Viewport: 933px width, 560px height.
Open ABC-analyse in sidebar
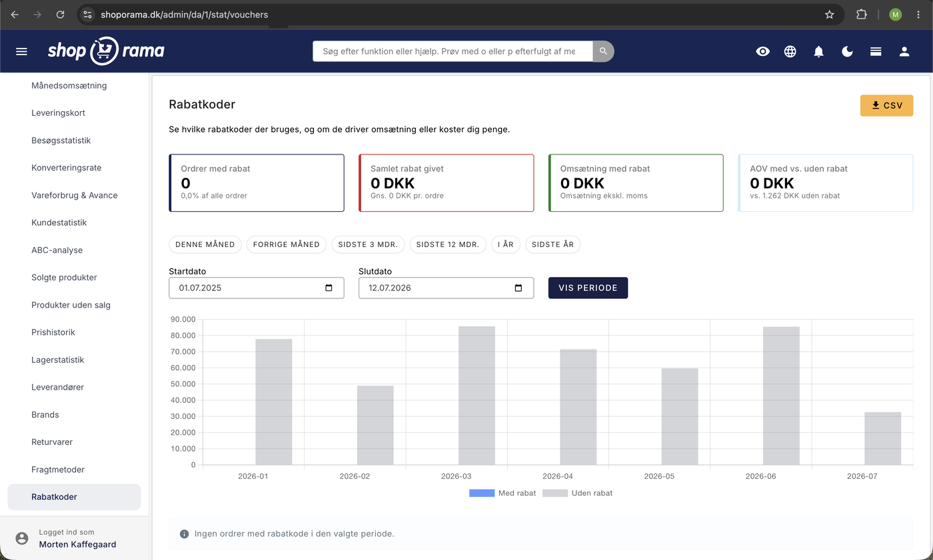57,250
